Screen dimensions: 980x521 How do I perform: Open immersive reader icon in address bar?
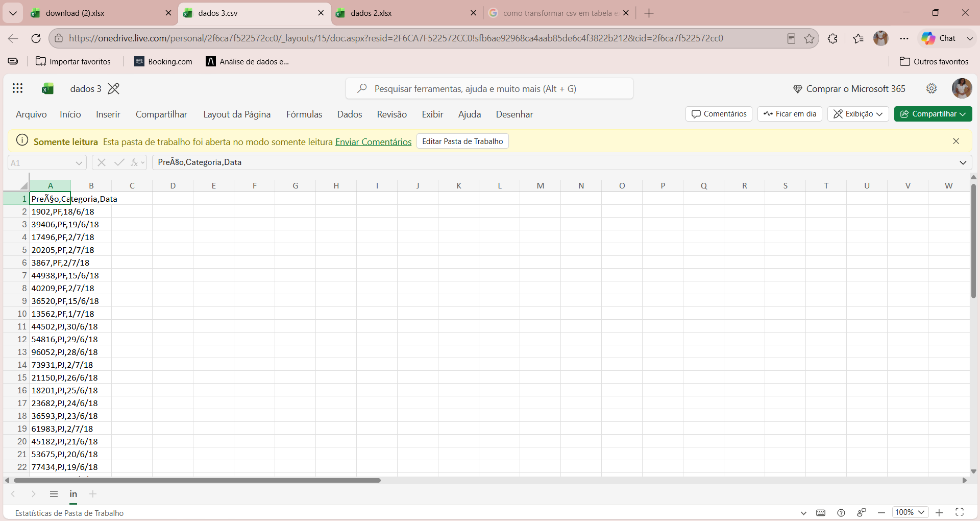[x=791, y=38]
